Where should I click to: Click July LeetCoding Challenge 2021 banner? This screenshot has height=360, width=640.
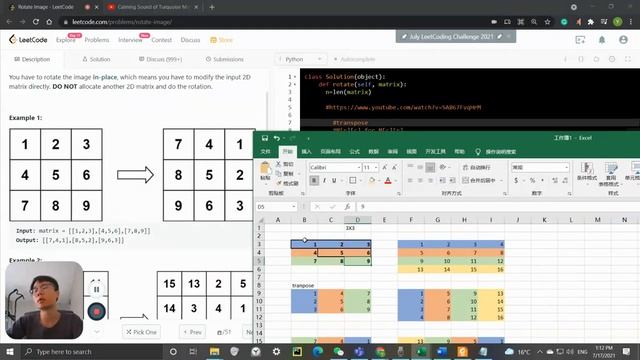456,36
